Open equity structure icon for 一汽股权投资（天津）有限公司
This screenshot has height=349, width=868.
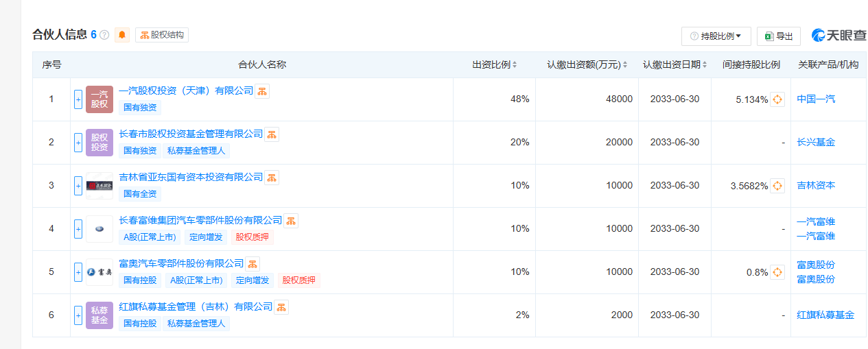coord(262,91)
